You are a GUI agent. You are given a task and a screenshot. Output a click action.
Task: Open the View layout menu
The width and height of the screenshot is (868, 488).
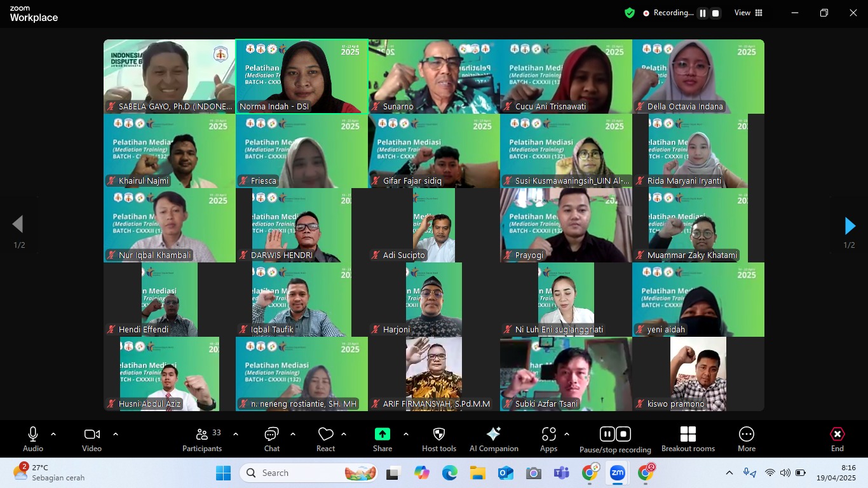pyautogui.click(x=749, y=13)
